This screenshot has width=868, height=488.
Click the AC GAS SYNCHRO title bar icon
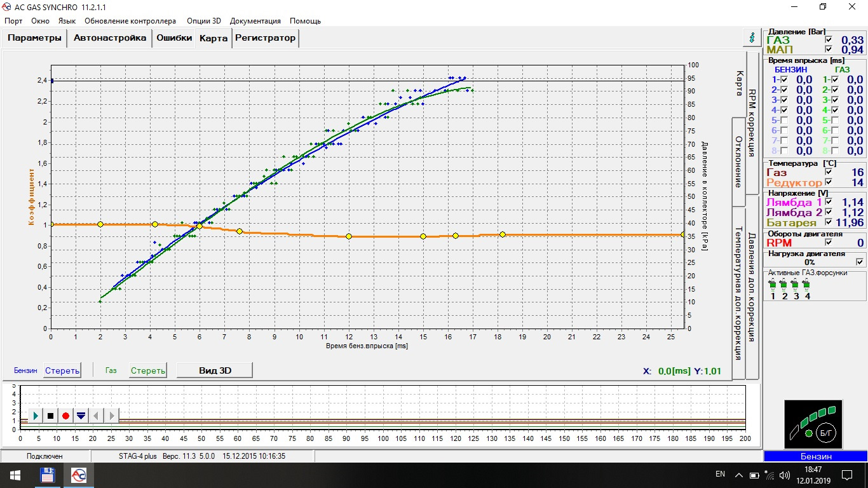tap(7, 7)
